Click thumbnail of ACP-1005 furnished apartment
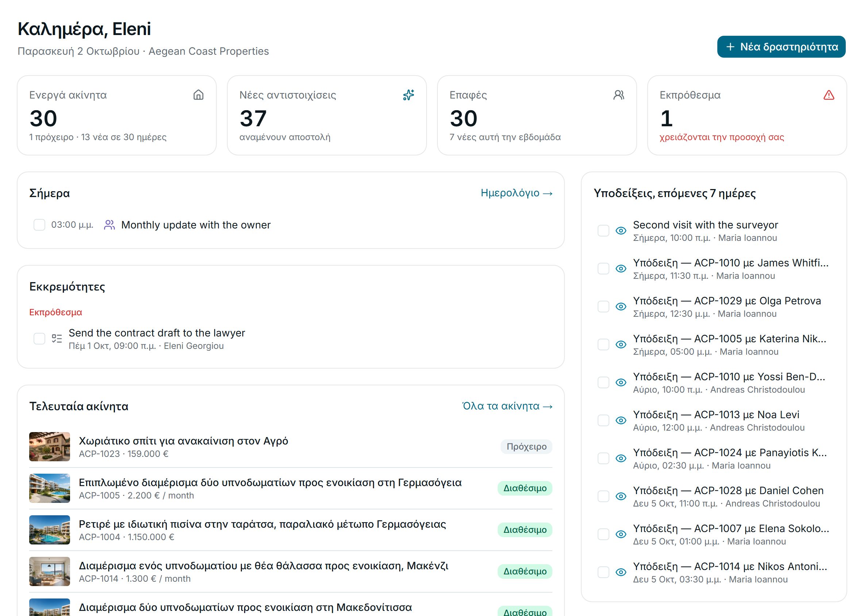This screenshot has height=616, width=864. click(50, 488)
